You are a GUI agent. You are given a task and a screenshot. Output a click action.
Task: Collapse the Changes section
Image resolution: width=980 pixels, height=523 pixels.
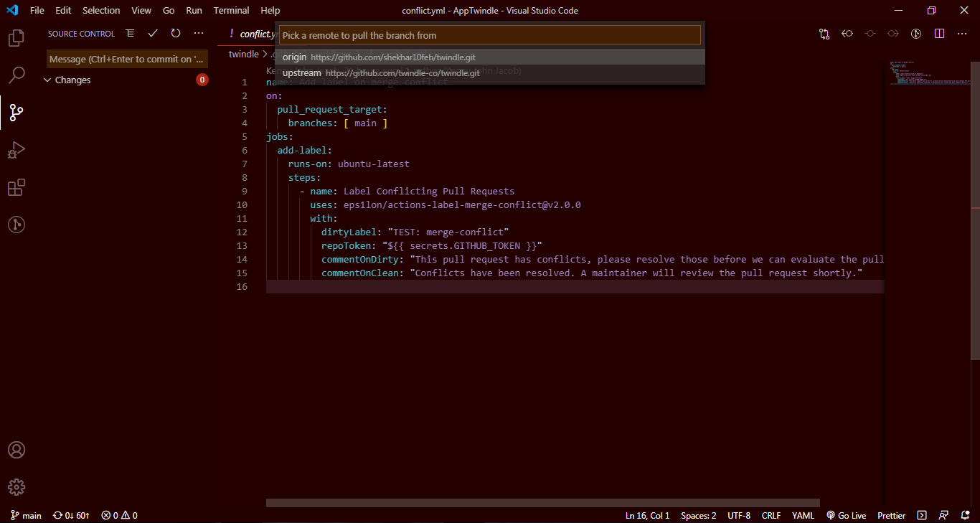click(48, 80)
